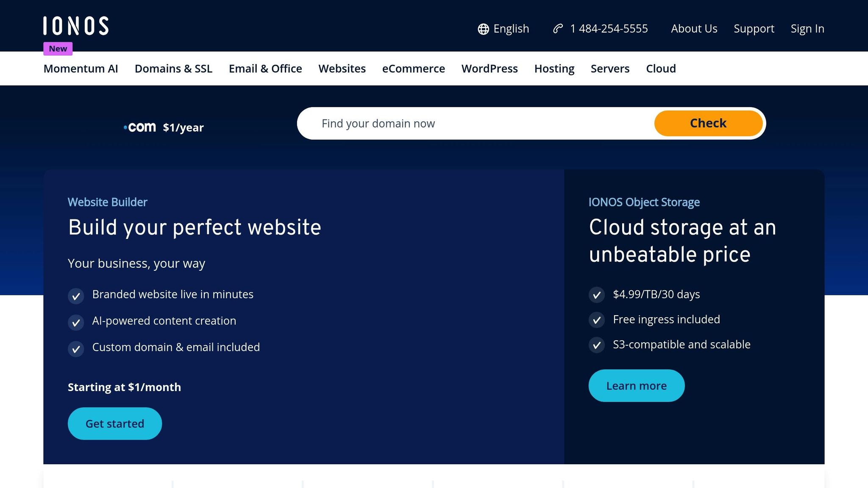
Task: Click the Learn more button
Action: click(x=636, y=386)
